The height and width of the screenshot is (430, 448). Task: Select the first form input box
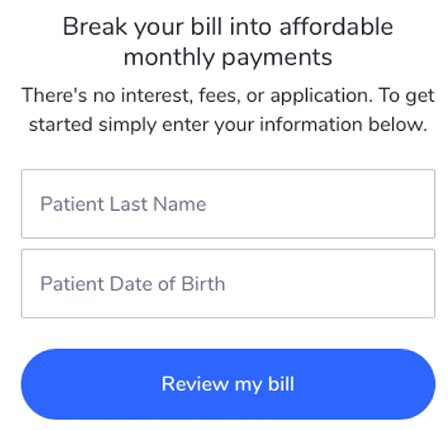pyautogui.click(x=228, y=204)
